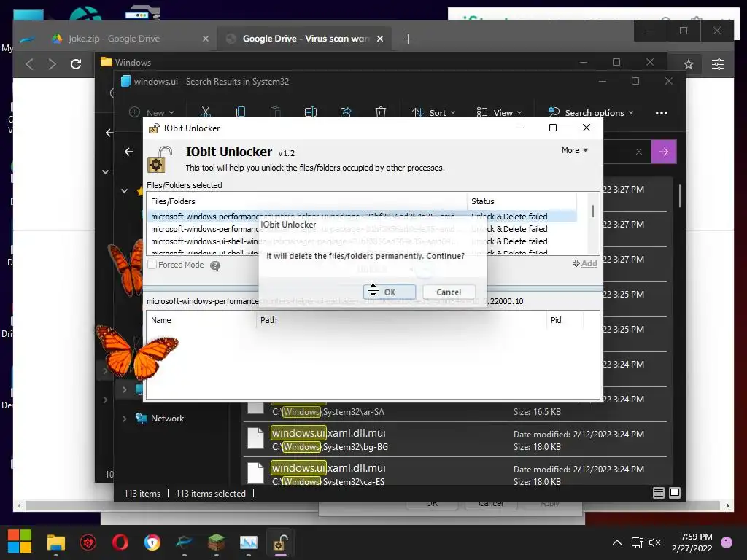This screenshot has height=560, width=747.
Task: Click the Status column header
Action: 522,201
